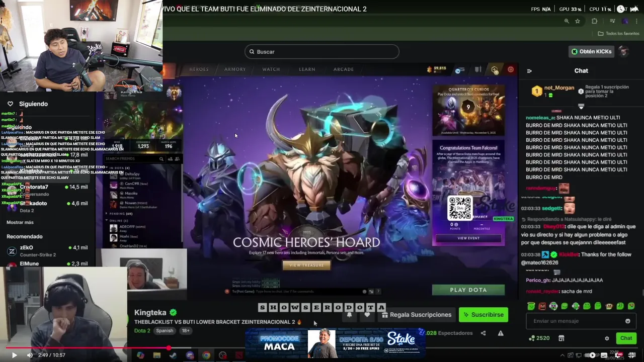Open the Learn tab in Dota 2
Viewport: 644px width, 362px height.
307,69
